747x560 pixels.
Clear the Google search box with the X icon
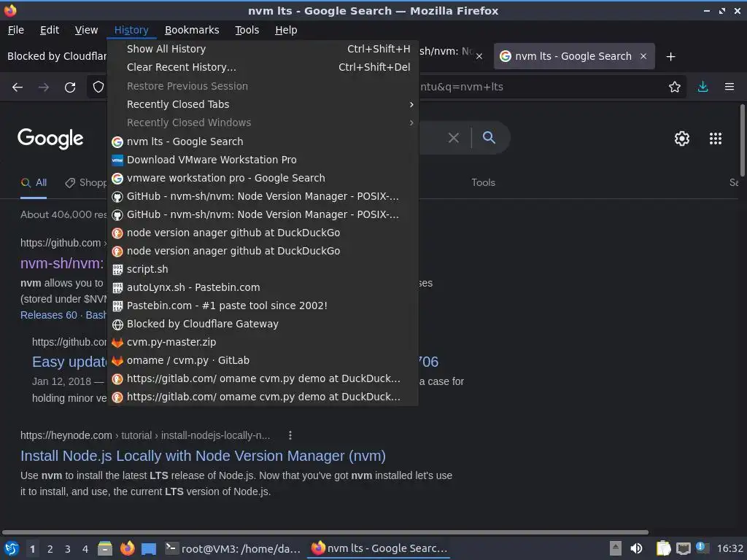pyautogui.click(x=454, y=138)
